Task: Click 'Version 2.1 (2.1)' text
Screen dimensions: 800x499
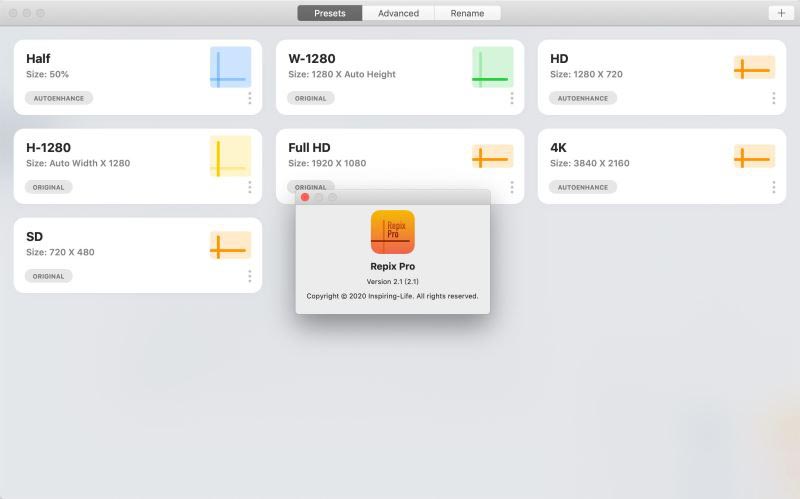Action: click(392, 282)
